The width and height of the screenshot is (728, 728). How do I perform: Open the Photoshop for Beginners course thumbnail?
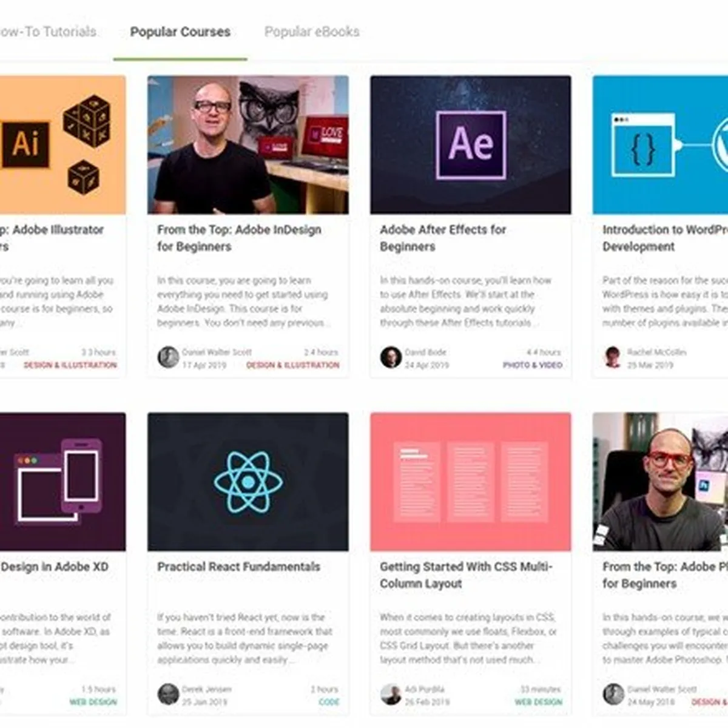tap(660, 482)
